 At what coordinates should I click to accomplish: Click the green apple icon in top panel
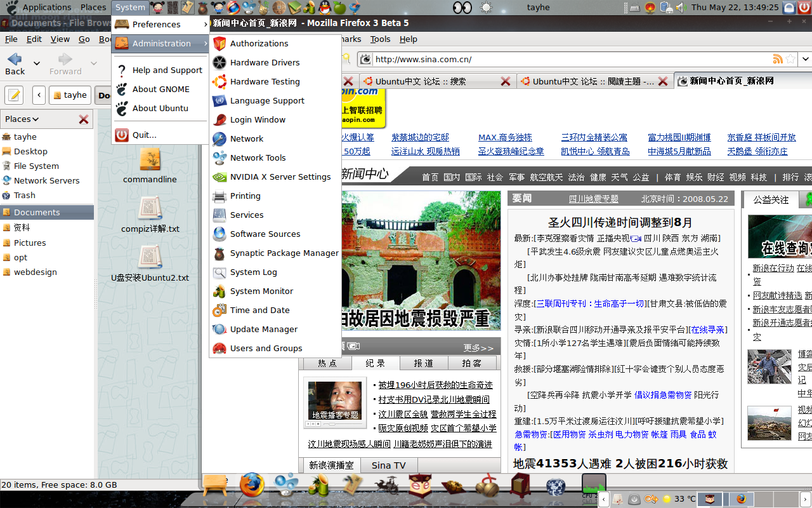[340, 8]
